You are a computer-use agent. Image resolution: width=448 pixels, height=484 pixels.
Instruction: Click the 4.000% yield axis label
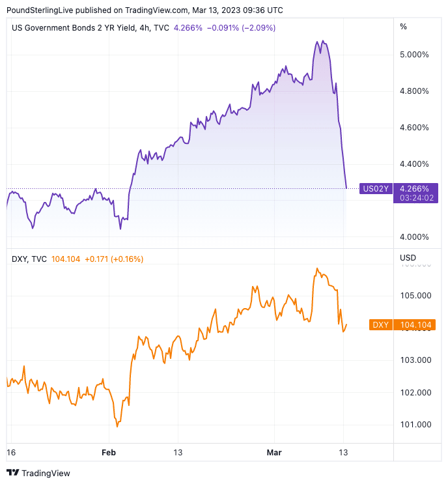coord(415,236)
